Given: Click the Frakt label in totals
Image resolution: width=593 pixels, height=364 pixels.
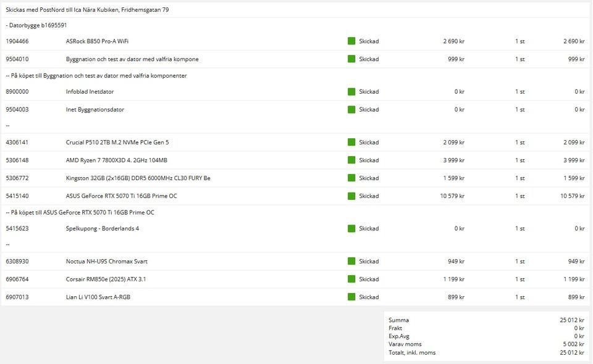Looking at the screenshot, I should (395, 328).
